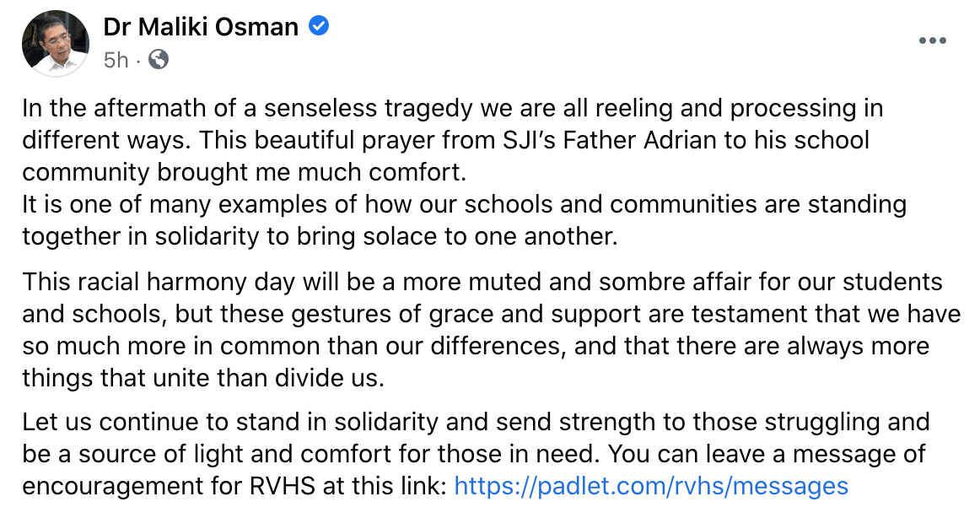Viewport: 980px width, 518px height.
Task: Open the post's 5h timestamp
Action: tap(116, 60)
